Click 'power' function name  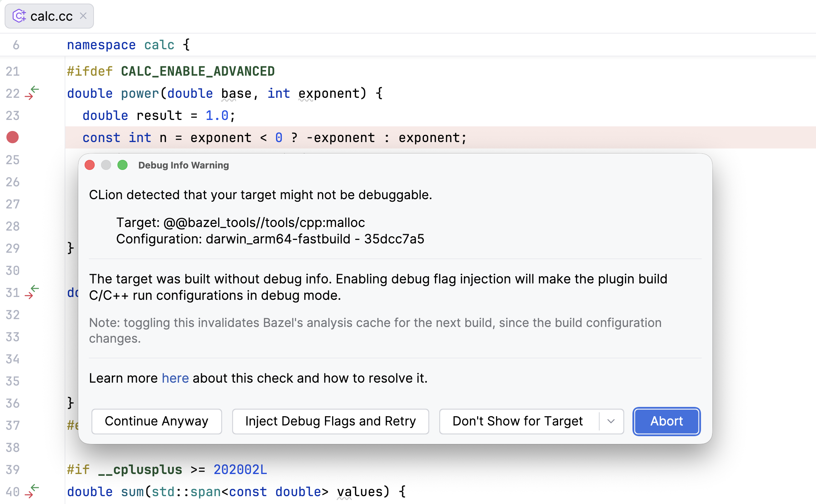[140, 94]
